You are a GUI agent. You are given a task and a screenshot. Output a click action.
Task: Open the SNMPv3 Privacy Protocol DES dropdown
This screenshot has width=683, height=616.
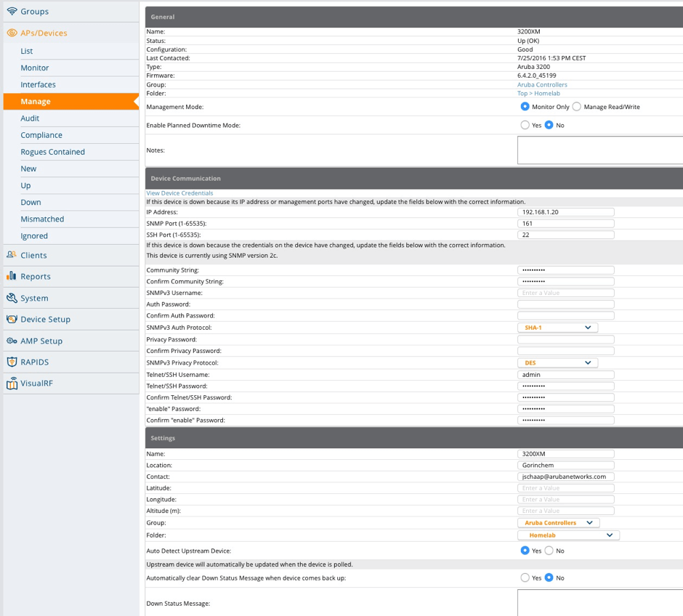[557, 362]
